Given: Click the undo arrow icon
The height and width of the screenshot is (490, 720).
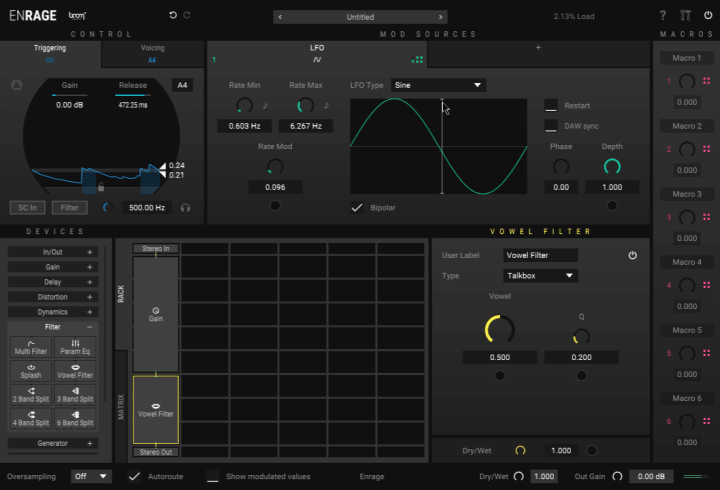Looking at the screenshot, I should (x=172, y=16).
